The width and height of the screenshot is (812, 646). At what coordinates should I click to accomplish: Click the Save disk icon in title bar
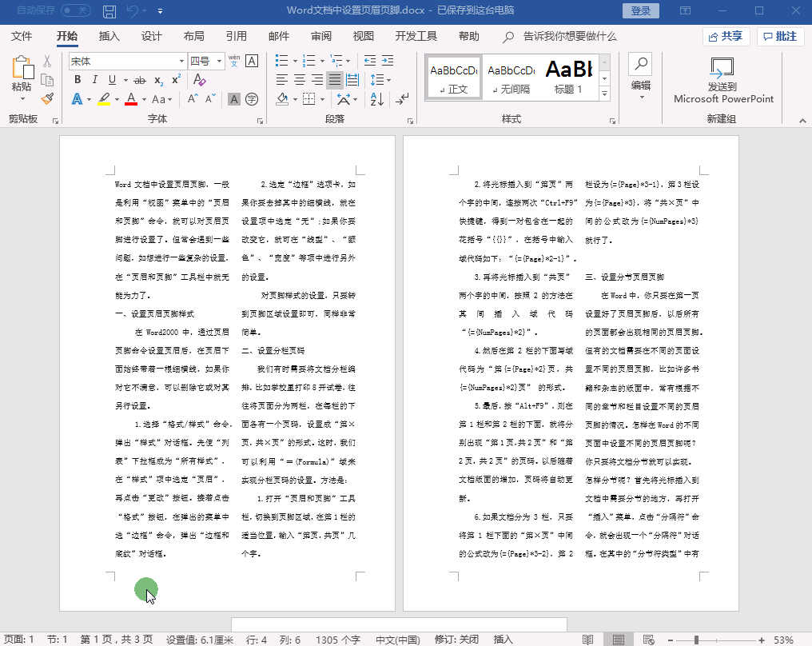(109, 11)
